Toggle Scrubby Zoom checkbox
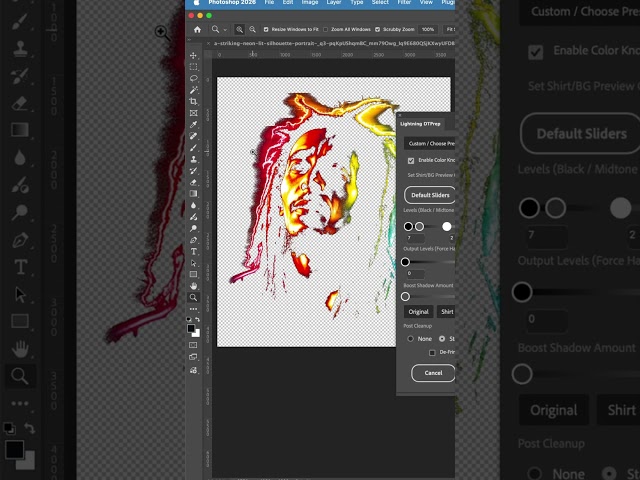The height and width of the screenshot is (480, 640). coord(378,29)
